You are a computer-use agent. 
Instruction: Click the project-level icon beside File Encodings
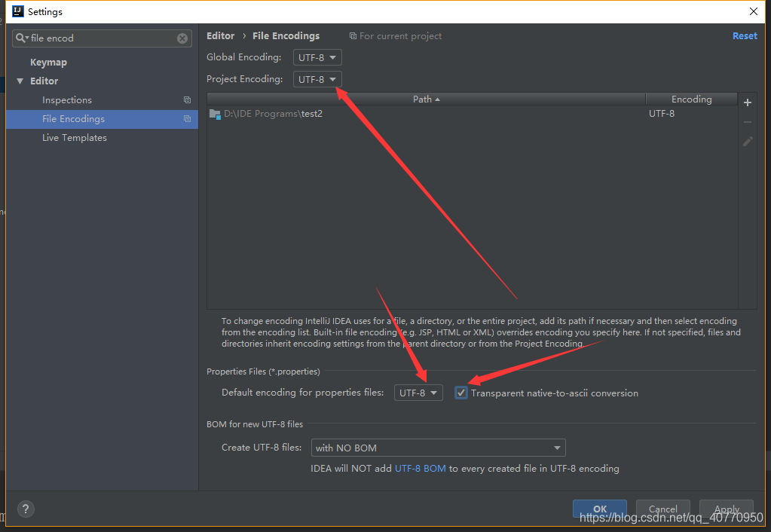[x=188, y=118]
